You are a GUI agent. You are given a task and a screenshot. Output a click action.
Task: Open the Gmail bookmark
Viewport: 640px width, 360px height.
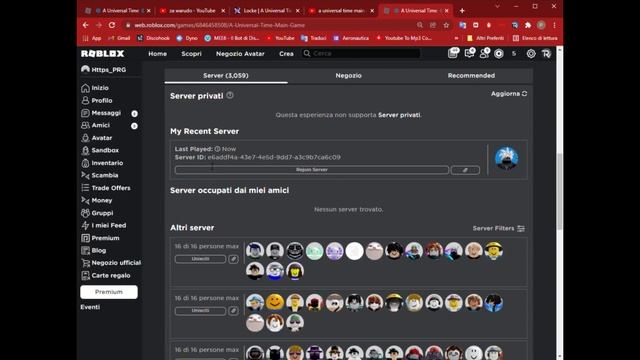tap(119, 38)
